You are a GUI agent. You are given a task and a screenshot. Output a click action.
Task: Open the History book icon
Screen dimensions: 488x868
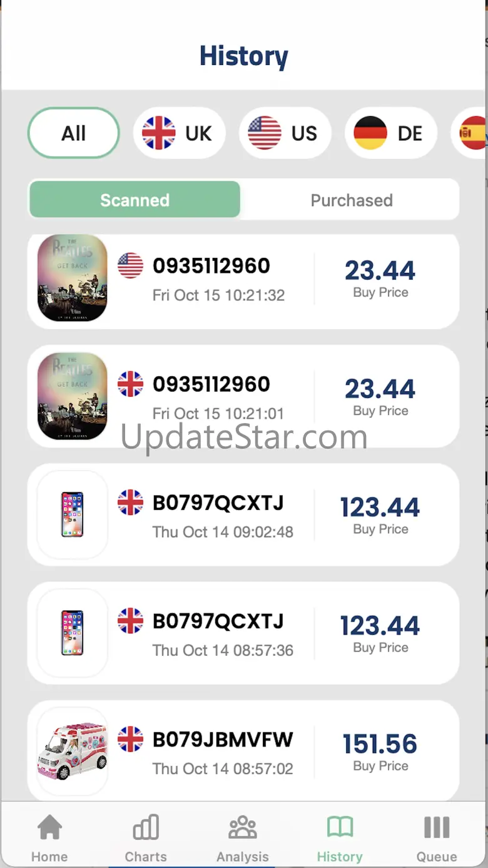[340, 828]
